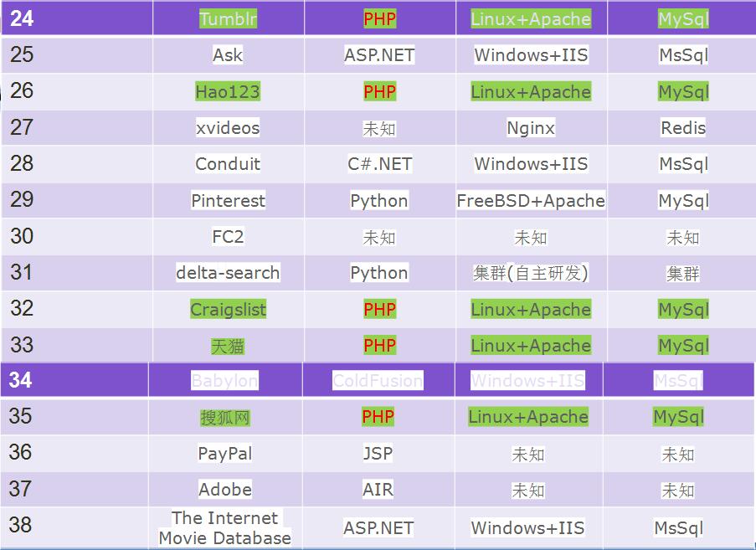Click the AIR cell in Adobe row

pyautogui.click(x=378, y=490)
